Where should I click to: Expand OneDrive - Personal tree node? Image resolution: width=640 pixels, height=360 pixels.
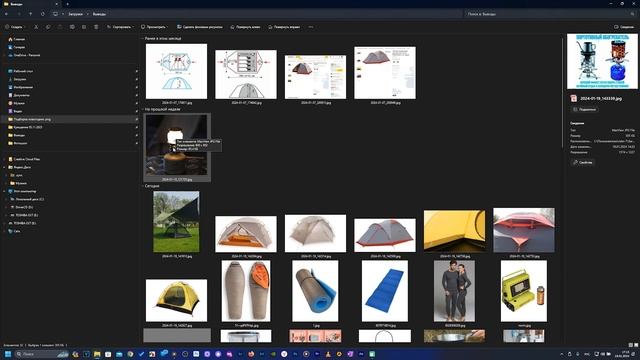pyautogui.click(x=4, y=55)
